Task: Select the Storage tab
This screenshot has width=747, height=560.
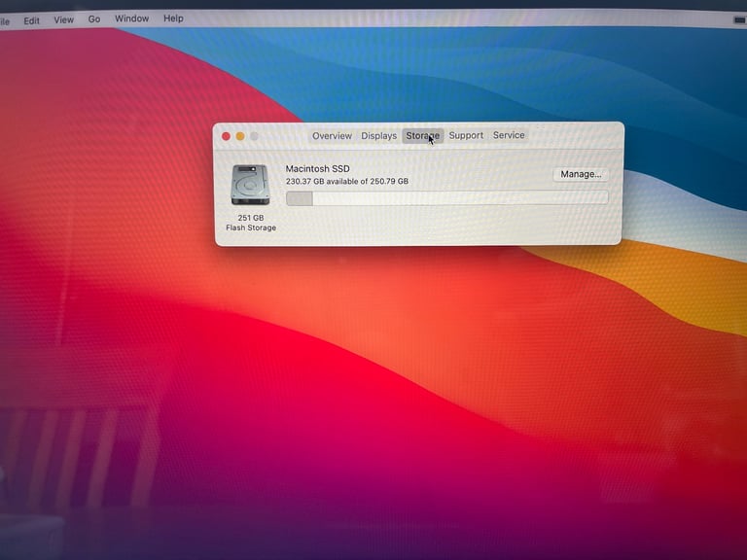Action: (x=422, y=136)
